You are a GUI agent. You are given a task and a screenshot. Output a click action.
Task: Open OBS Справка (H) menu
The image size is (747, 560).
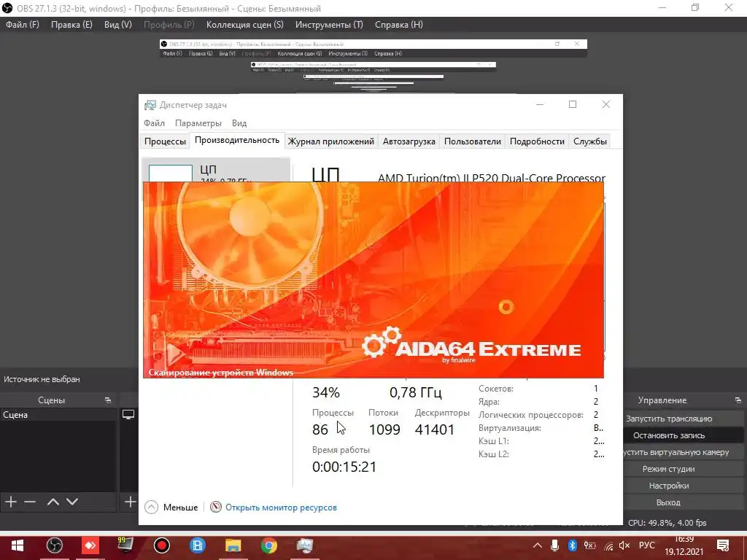[399, 25]
